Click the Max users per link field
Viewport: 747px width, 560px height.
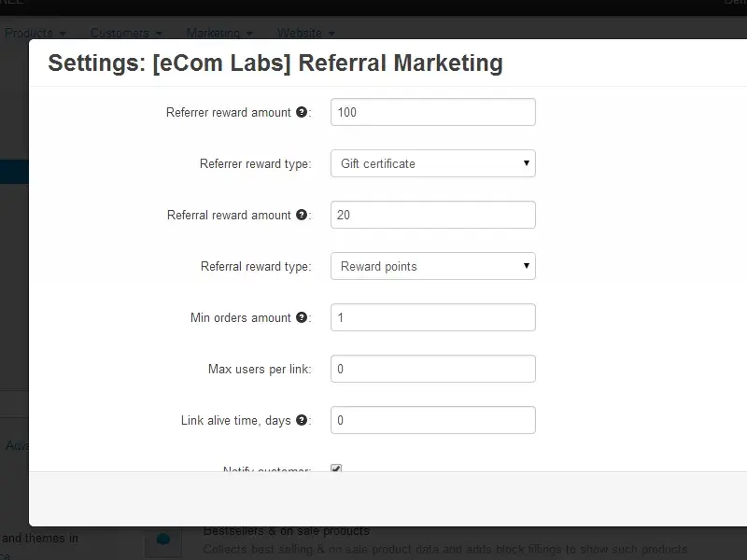click(x=433, y=369)
